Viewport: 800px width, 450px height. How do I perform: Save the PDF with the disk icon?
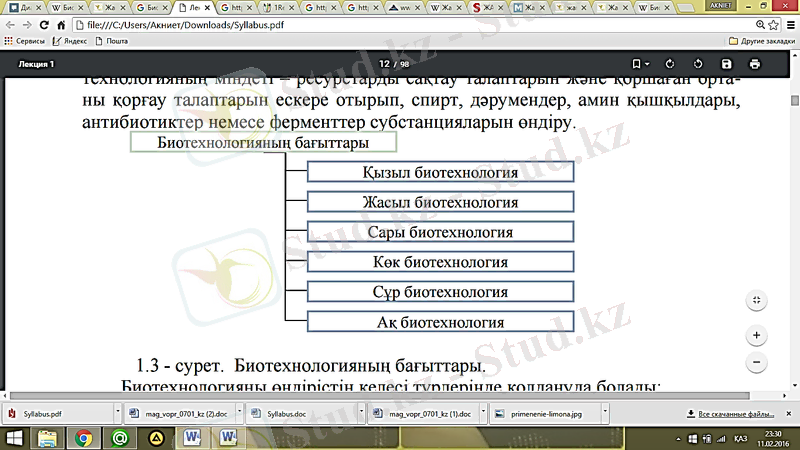(727, 64)
